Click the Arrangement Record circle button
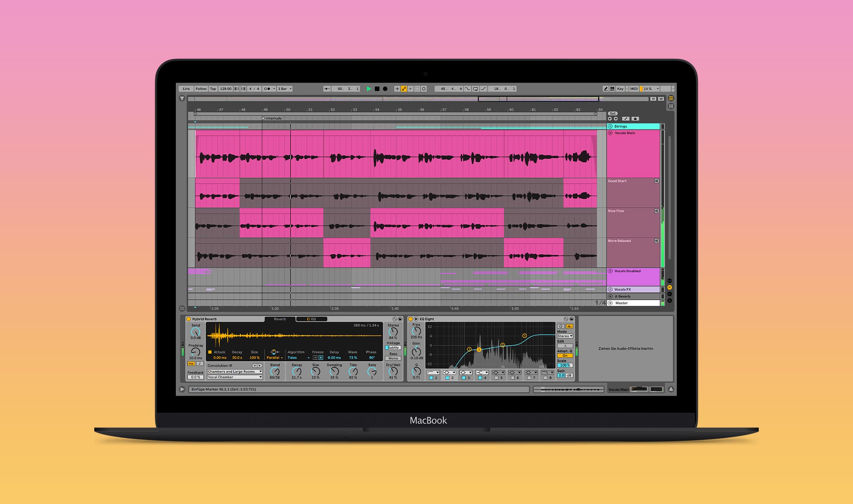This screenshot has height=504, width=853. pos(385,89)
